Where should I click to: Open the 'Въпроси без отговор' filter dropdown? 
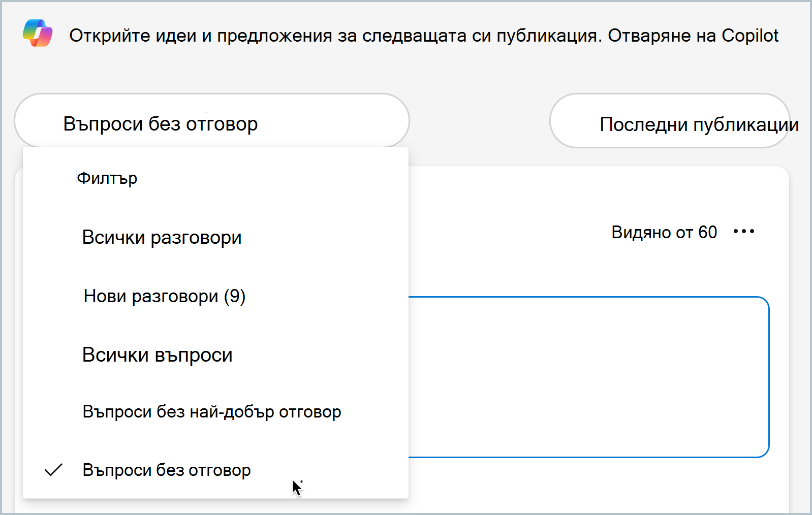pyautogui.click(x=212, y=121)
